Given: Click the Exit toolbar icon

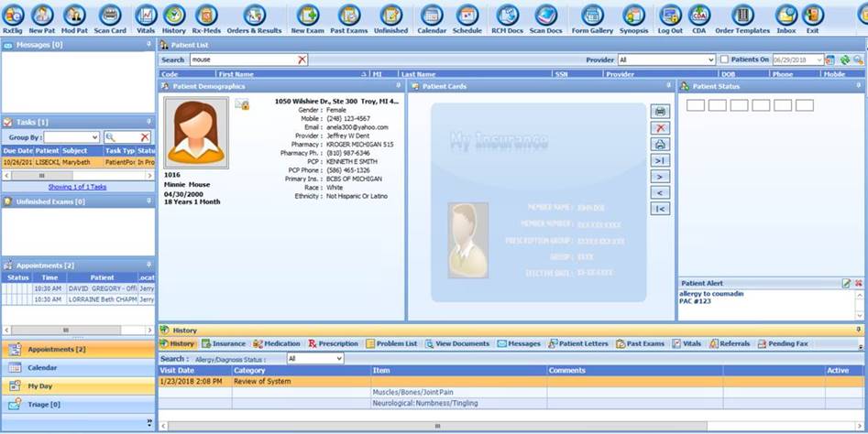Looking at the screenshot, I should click(813, 18).
